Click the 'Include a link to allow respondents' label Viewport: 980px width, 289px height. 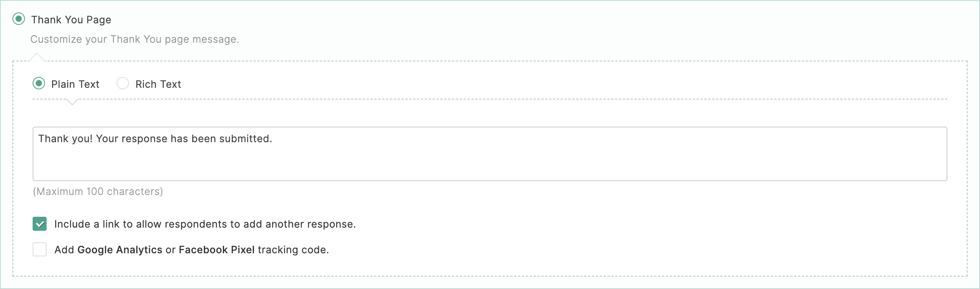point(205,224)
